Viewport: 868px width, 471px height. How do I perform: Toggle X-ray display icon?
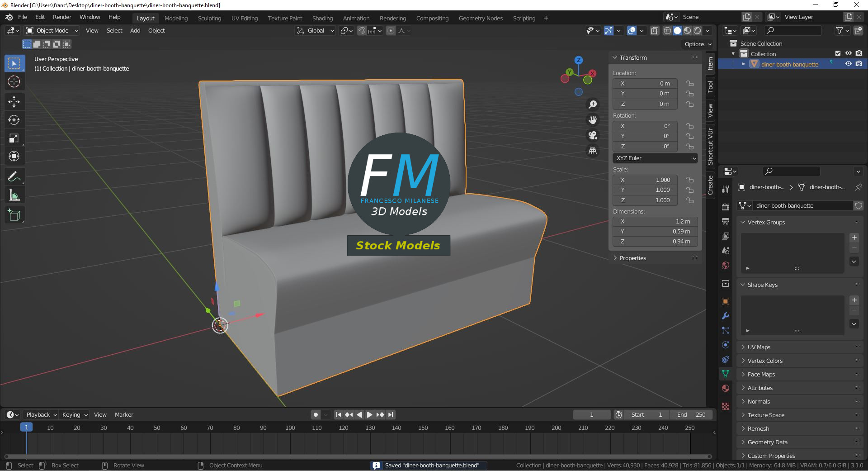tap(655, 31)
